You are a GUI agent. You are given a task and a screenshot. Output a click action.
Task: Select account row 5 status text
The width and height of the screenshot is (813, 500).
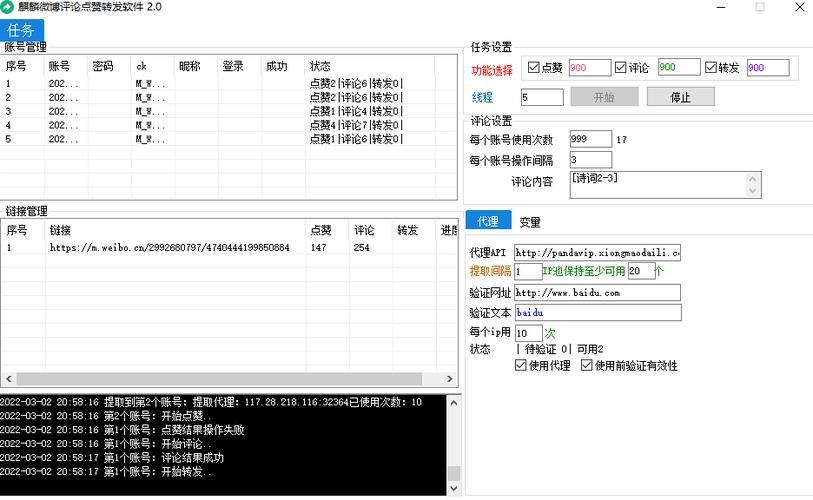pos(356,139)
